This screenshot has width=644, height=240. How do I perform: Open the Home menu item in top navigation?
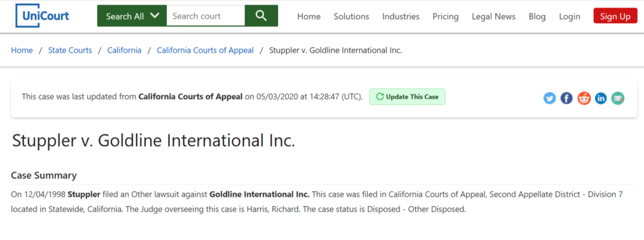(x=309, y=16)
